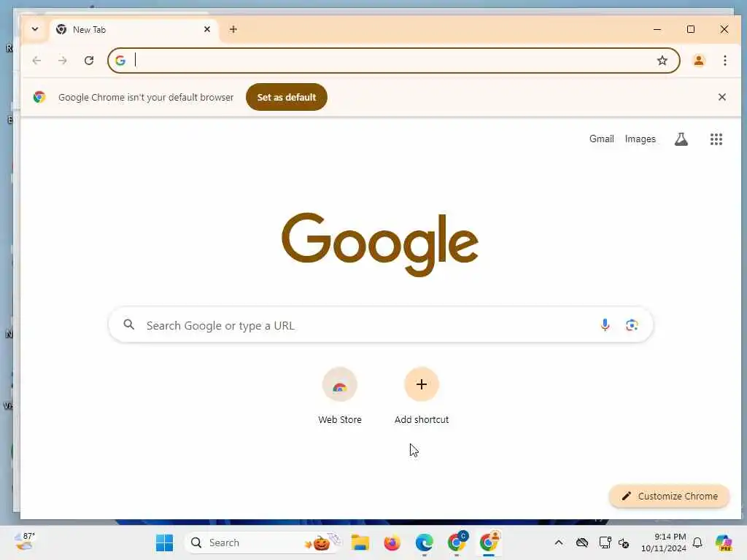The height and width of the screenshot is (560, 747).
Task: Focus the Search Google or type a URL box
Action: pos(380,325)
